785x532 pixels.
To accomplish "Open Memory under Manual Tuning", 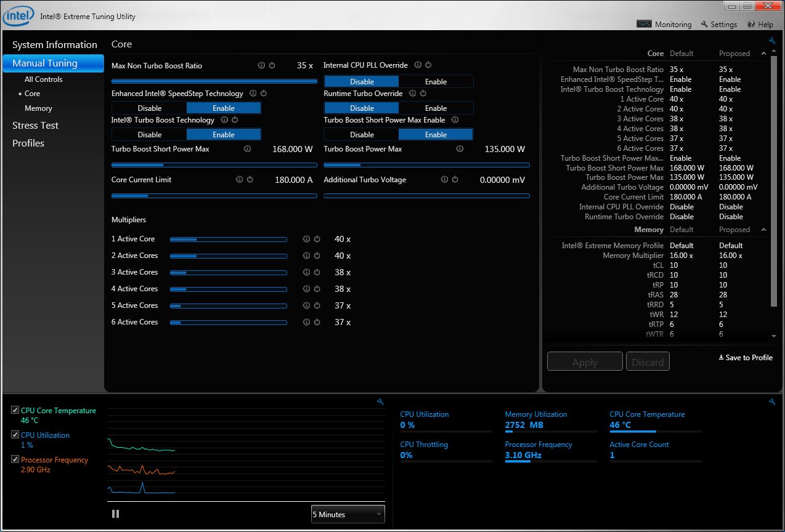I will click(x=38, y=108).
